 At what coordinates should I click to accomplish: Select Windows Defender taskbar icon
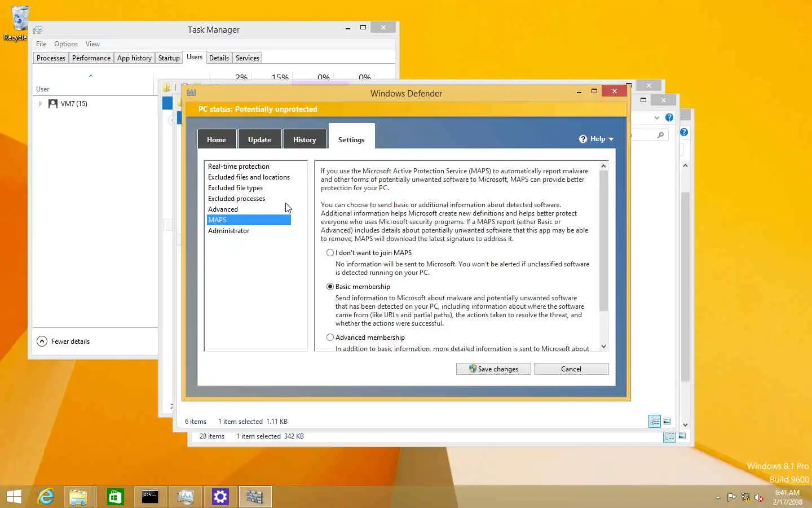[x=255, y=497]
